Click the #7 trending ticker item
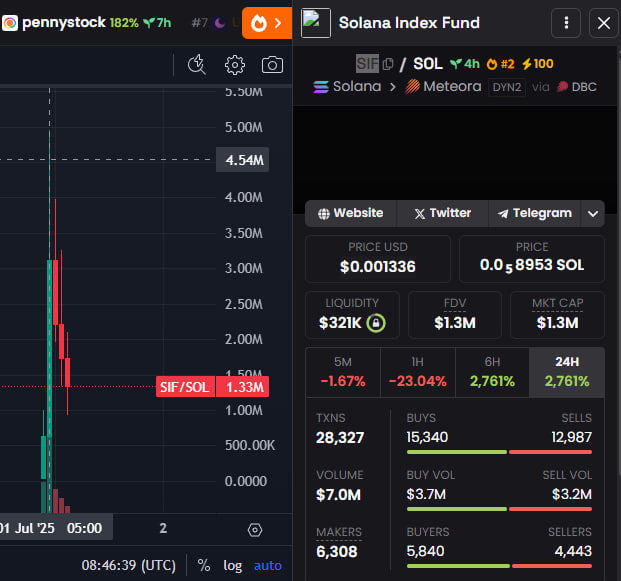The width and height of the screenshot is (621, 581). (213, 23)
